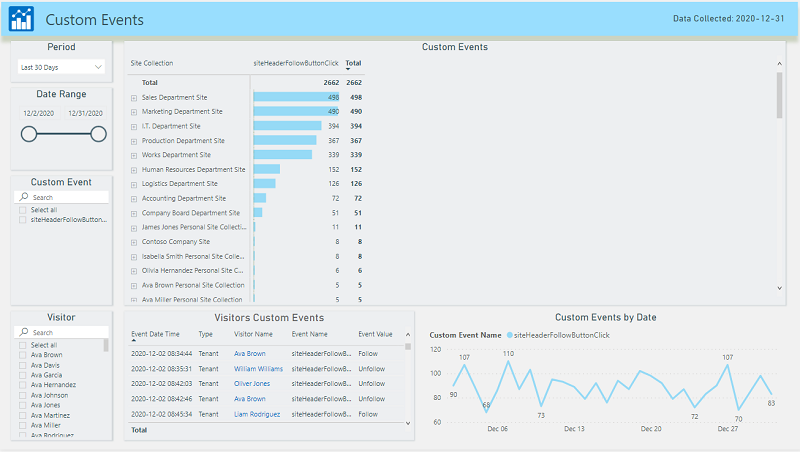The image size is (800, 452).
Task: Click the start date field 12/2/2020
Action: [39, 113]
